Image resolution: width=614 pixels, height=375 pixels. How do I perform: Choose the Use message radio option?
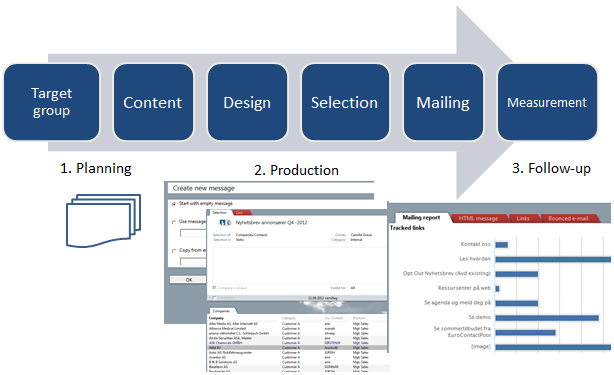click(174, 222)
